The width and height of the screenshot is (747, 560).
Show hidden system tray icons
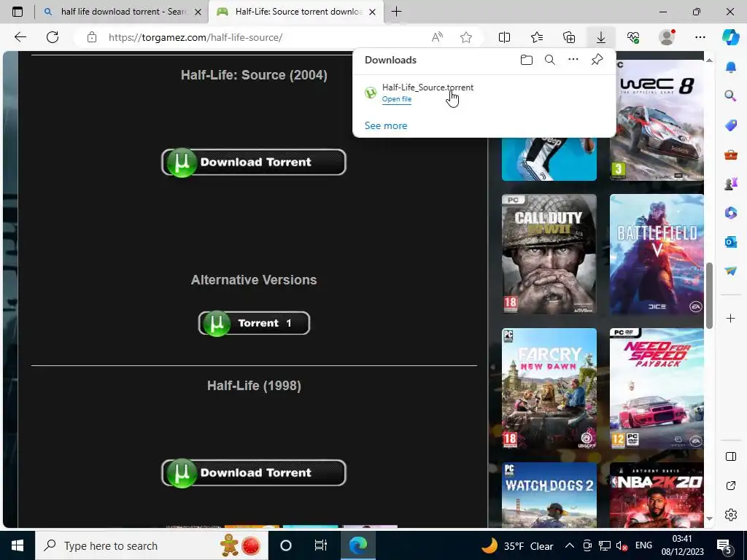pos(569,545)
